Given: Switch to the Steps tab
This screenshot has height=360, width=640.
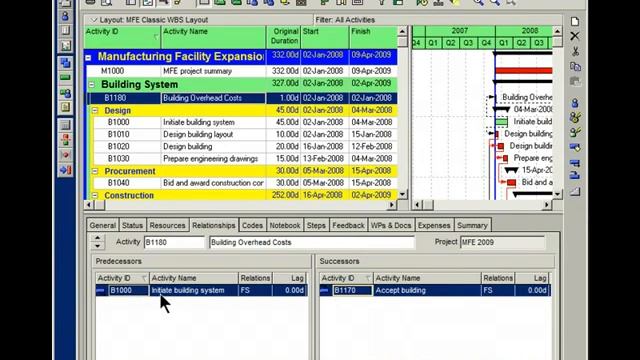Looking at the screenshot, I should pos(316,225).
